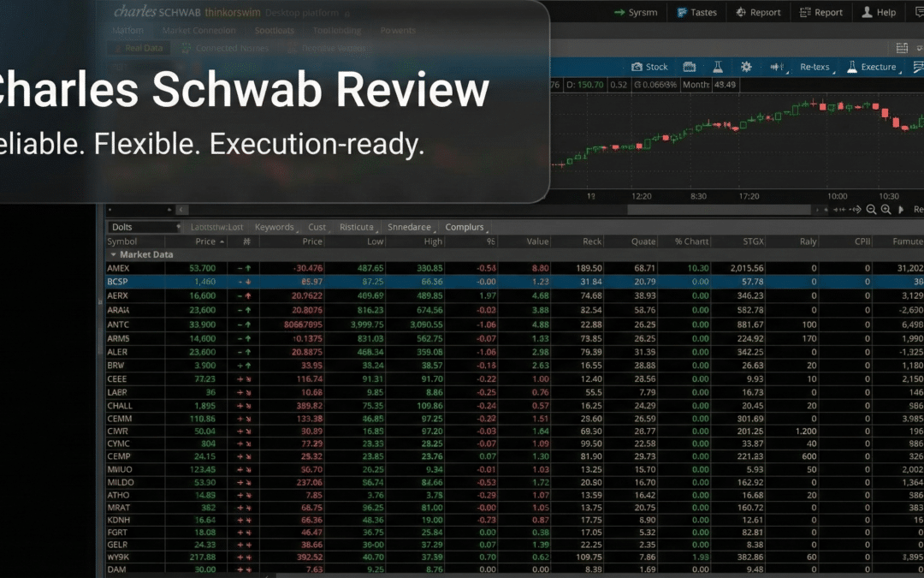The height and width of the screenshot is (578, 924).
Task: Click the up arrow indicator in AMEX row
Action: pyautogui.click(x=248, y=268)
